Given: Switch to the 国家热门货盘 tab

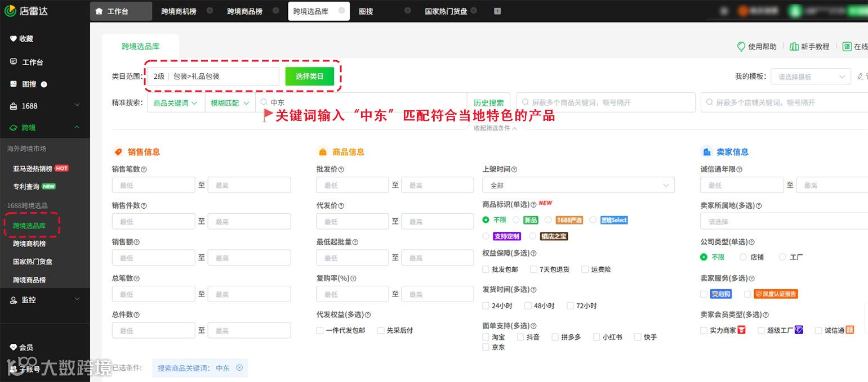Looking at the screenshot, I should point(446,11).
